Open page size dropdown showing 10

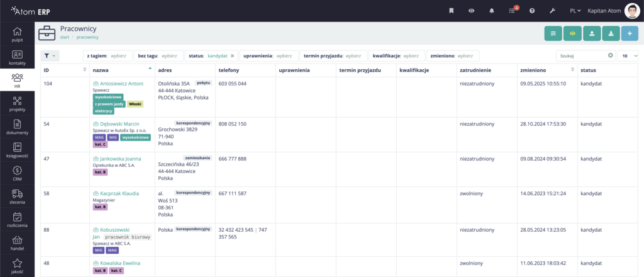pos(628,55)
